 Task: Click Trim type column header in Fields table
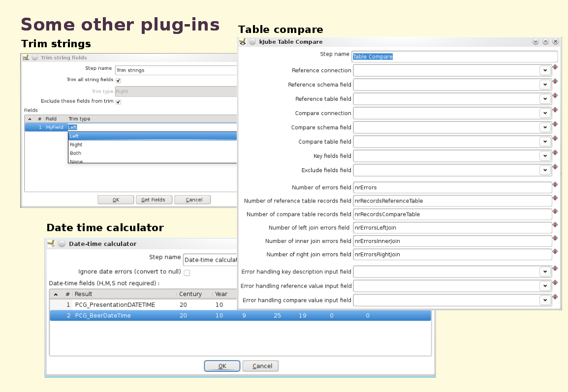152,119
